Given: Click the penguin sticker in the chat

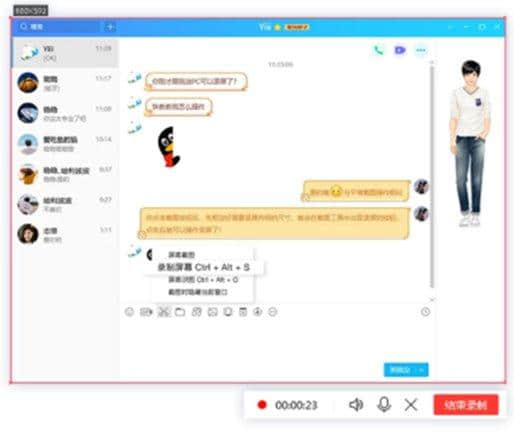Looking at the screenshot, I should 169,147.
